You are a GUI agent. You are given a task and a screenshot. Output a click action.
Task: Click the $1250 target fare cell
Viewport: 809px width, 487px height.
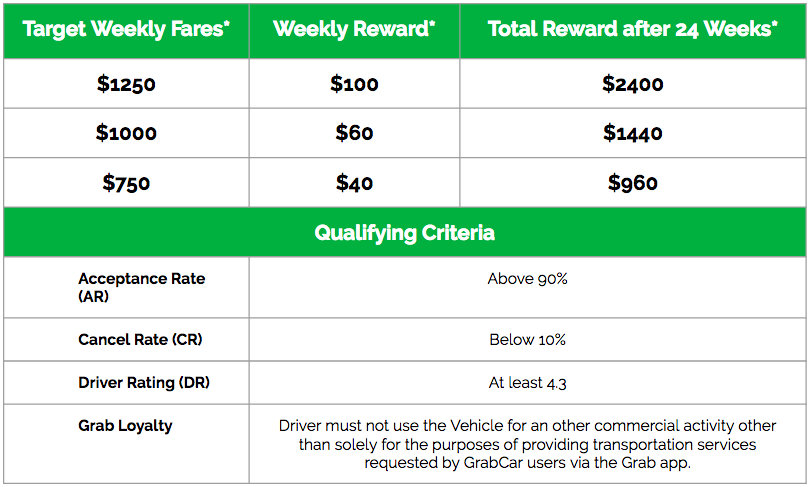[126, 84]
